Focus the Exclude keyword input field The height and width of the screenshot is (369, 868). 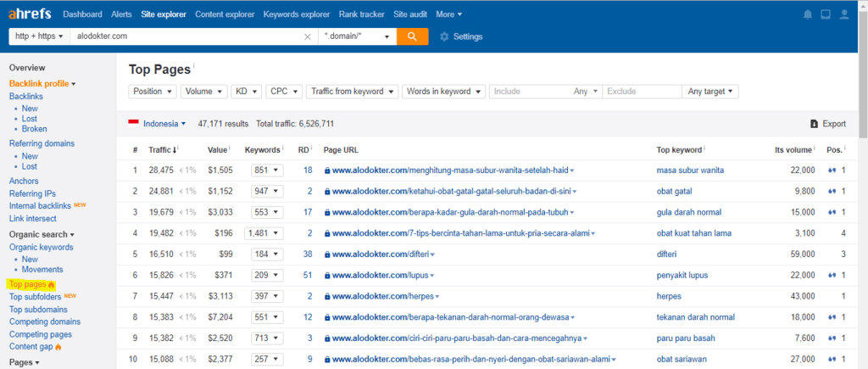[643, 92]
